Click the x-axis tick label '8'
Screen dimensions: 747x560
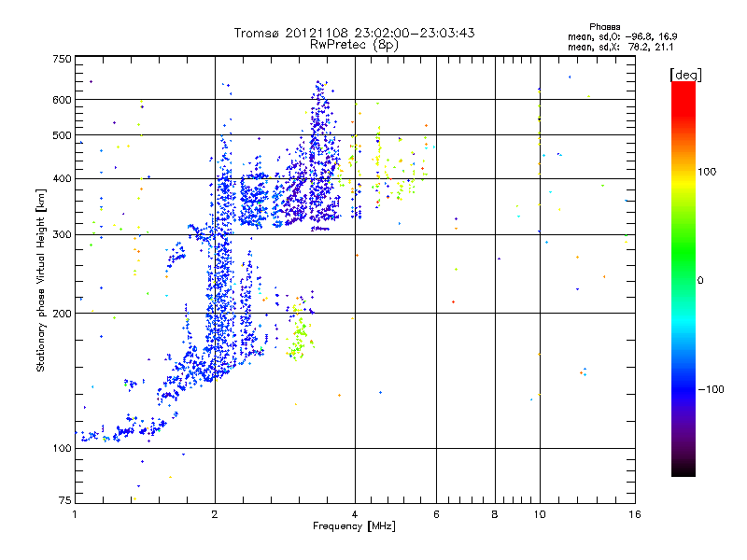point(495,514)
